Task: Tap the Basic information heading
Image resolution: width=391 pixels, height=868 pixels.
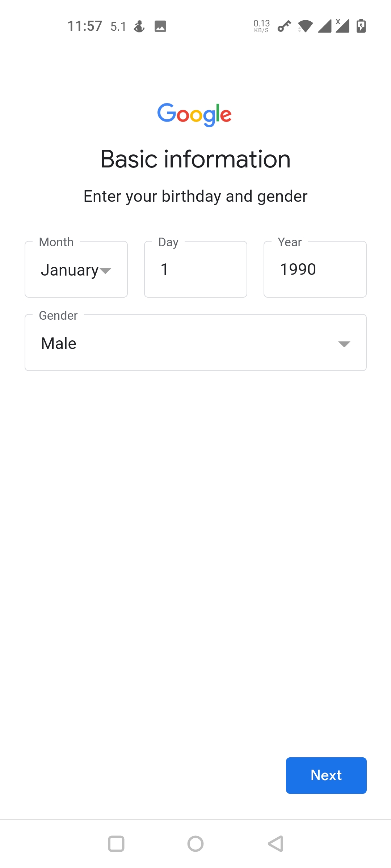Action: tap(195, 159)
